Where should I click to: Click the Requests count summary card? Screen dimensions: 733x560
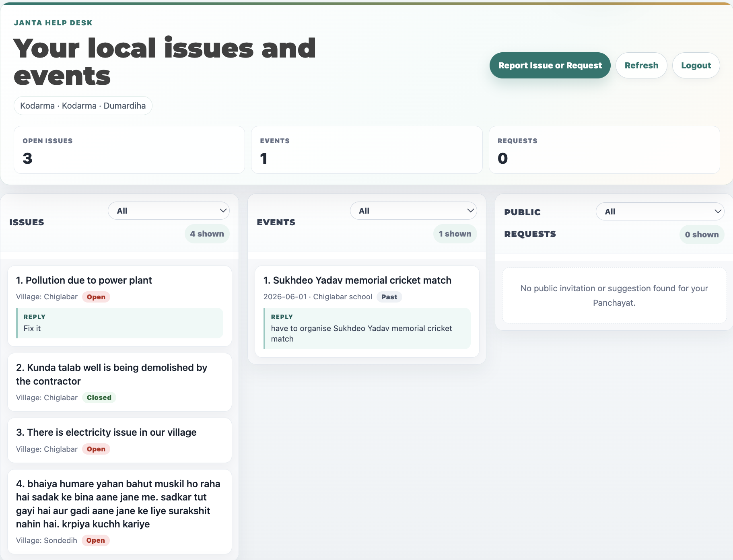[604, 150]
